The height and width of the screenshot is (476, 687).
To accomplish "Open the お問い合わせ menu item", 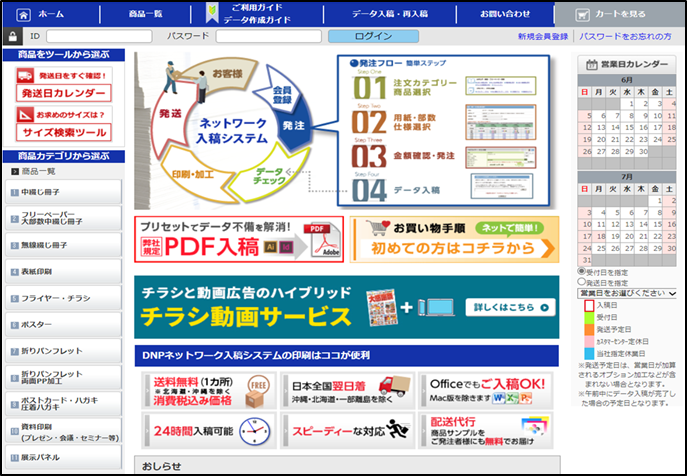I will pos(505,14).
